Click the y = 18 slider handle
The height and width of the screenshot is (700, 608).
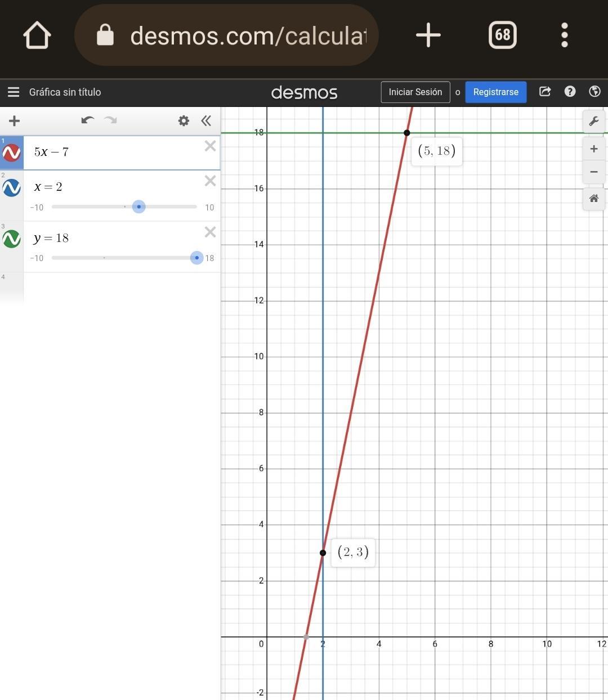[x=196, y=258]
